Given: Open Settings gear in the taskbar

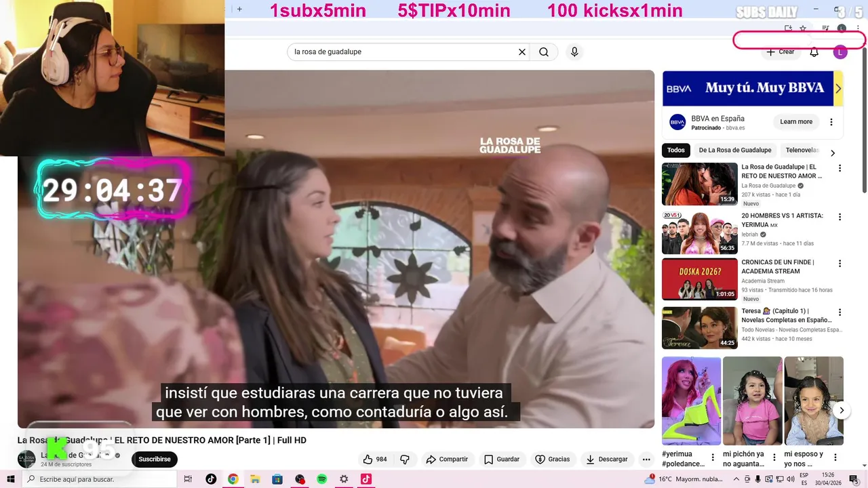Looking at the screenshot, I should click(344, 479).
